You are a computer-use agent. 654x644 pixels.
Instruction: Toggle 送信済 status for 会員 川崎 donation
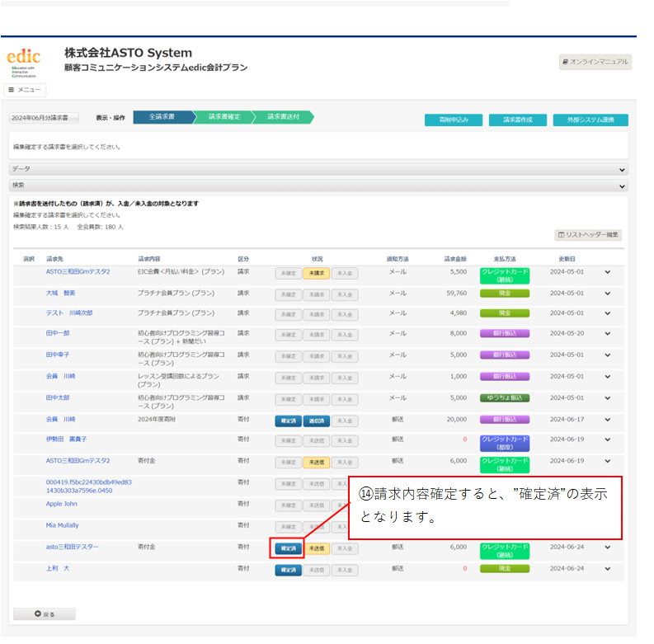pyautogui.click(x=317, y=421)
